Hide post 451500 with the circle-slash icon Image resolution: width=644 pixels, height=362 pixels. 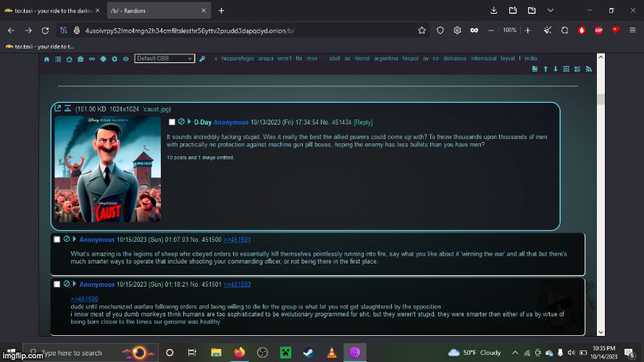[67, 239]
